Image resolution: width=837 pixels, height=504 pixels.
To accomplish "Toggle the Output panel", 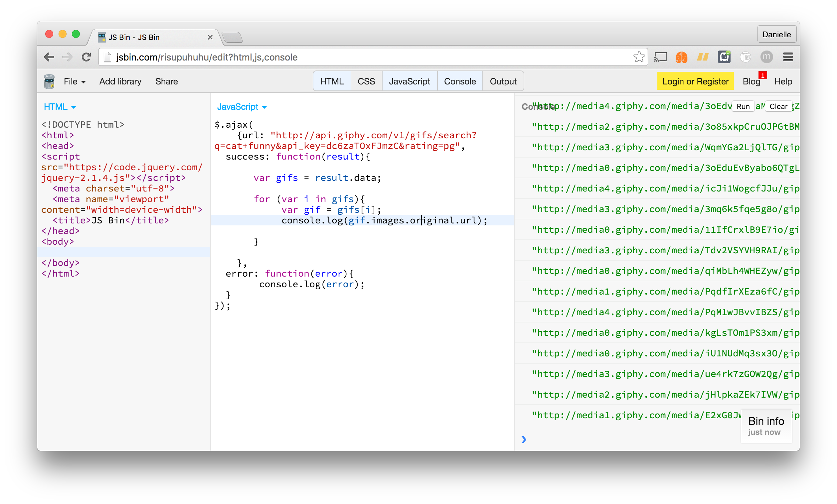I will (503, 81).
